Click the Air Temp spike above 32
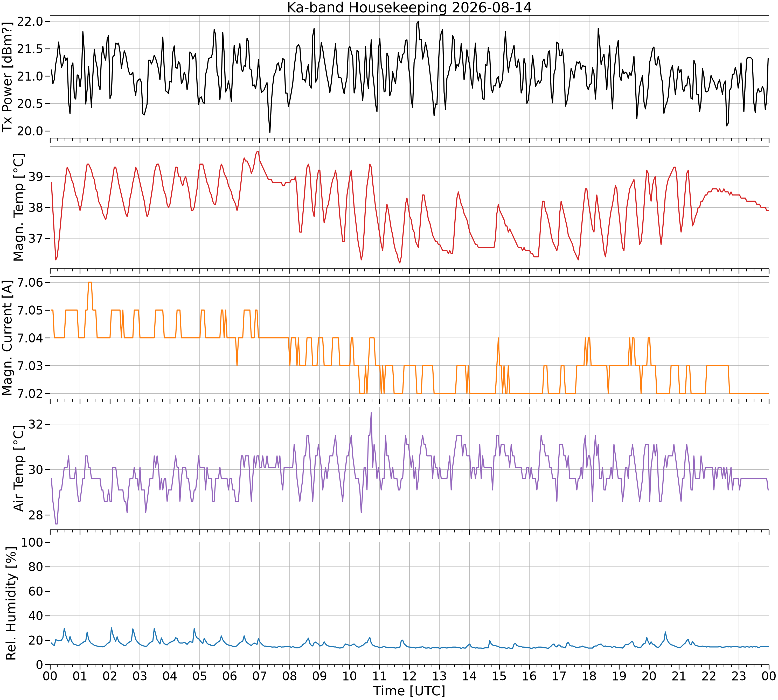778x700 pixels. pos(371,413)
